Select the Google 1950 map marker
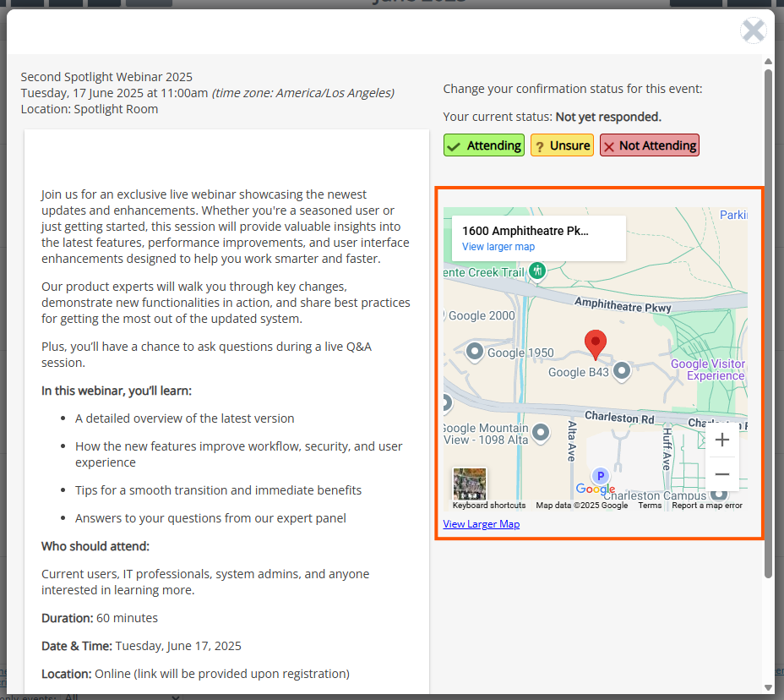This screenshot has width=784, height=700. tap(475, 351)
